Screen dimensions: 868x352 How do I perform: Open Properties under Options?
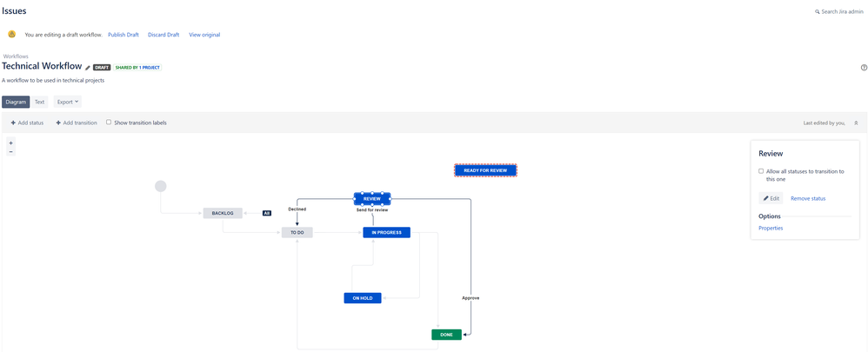pos(771,228)
